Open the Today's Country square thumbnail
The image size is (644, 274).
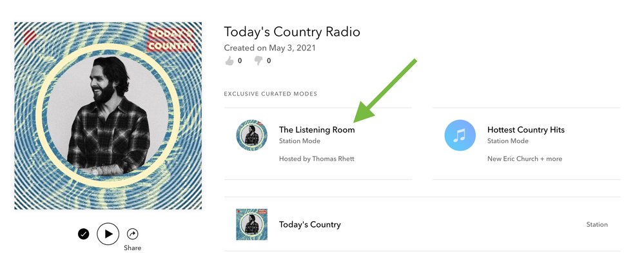click(252, 224)
